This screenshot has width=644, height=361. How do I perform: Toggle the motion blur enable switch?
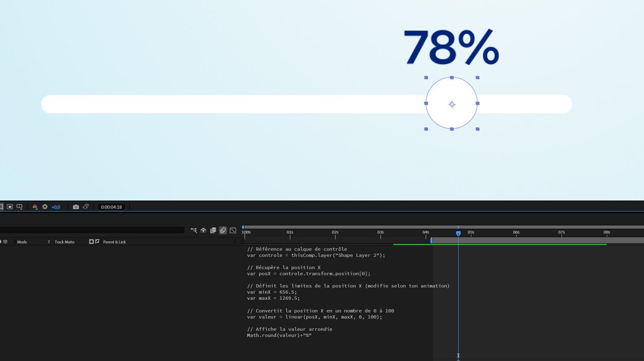coord(223,231)
